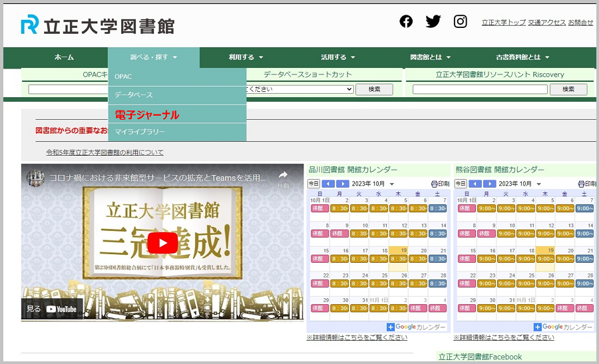Image resolution: width=599 pixels, height=364 pixels.
Task: Click the video share arrow icon
Action: pyautogui.click(x=283, y=177)
